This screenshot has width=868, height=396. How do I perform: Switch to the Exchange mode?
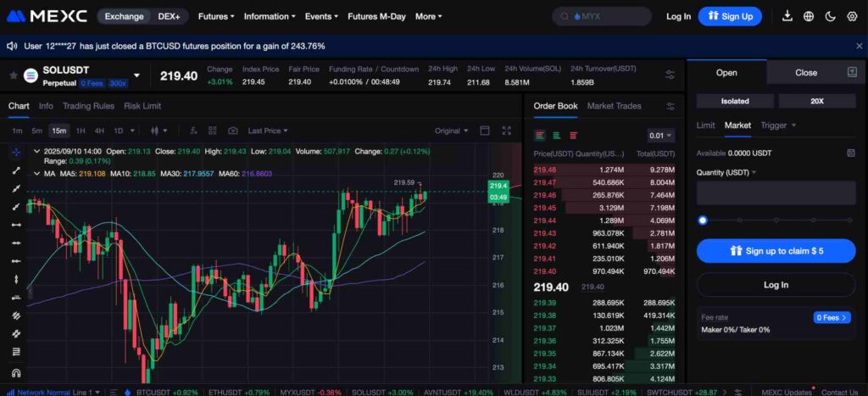pos(124,16)
